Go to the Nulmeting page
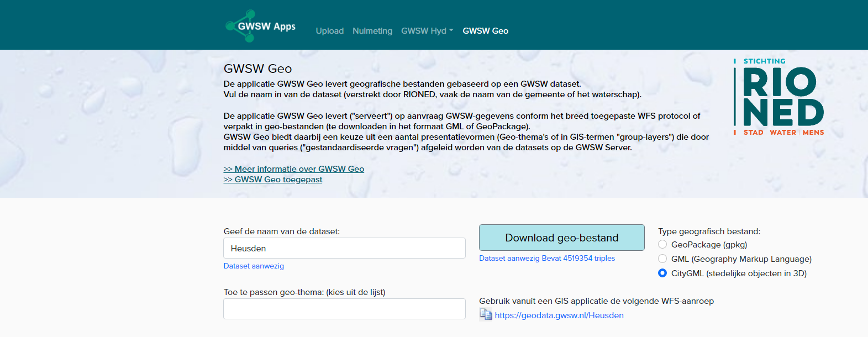The image size is (868, 337). 372,31
